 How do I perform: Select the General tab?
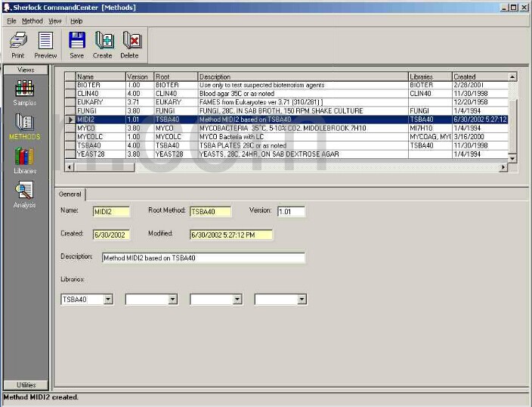70,194
